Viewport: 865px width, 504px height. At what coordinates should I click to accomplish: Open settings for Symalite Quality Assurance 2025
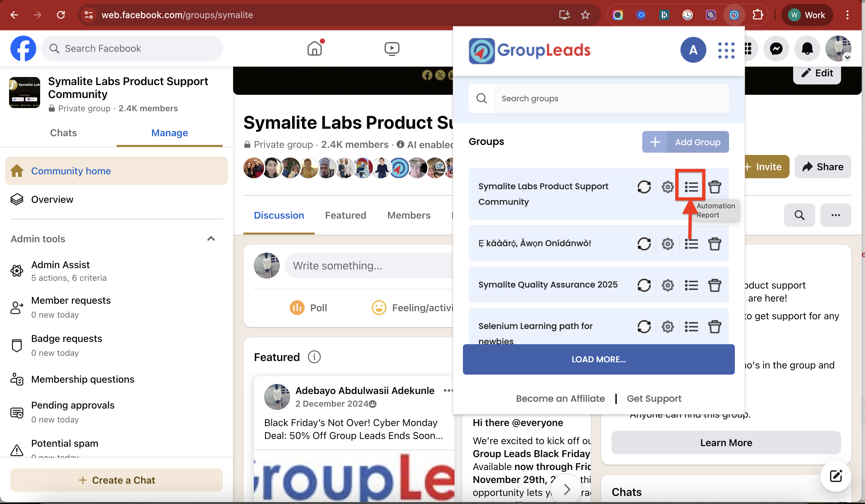pyautogui.click(x=667, y=285)
